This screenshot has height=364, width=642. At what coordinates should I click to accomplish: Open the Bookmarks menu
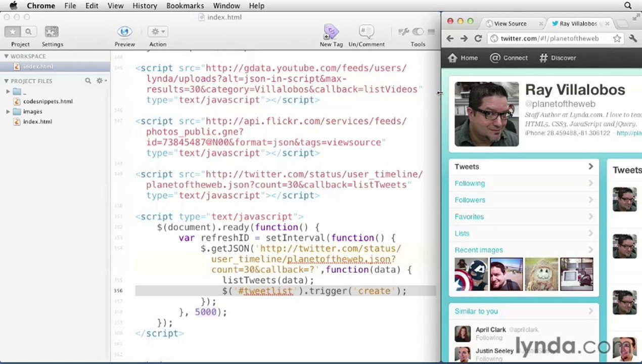[185, 6]
